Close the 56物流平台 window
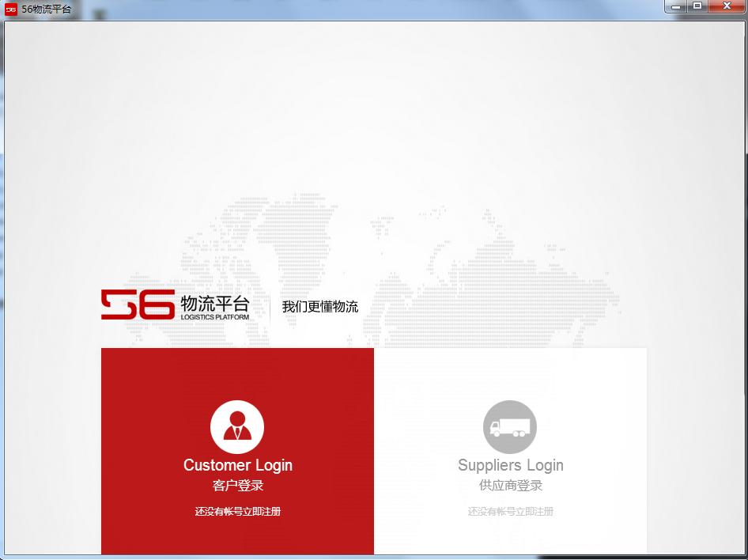Image resolution: width=748 pixels, height=560 pixels. (x=727, y=6)
